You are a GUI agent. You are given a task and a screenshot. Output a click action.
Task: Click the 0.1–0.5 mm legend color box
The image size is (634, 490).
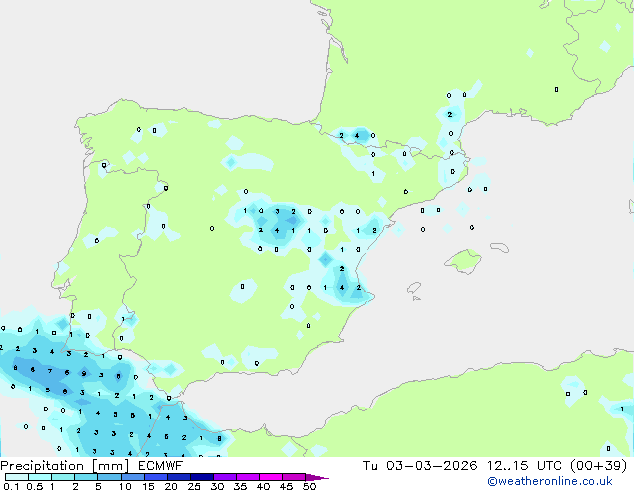pyautogui.click(x=17, y=477)
